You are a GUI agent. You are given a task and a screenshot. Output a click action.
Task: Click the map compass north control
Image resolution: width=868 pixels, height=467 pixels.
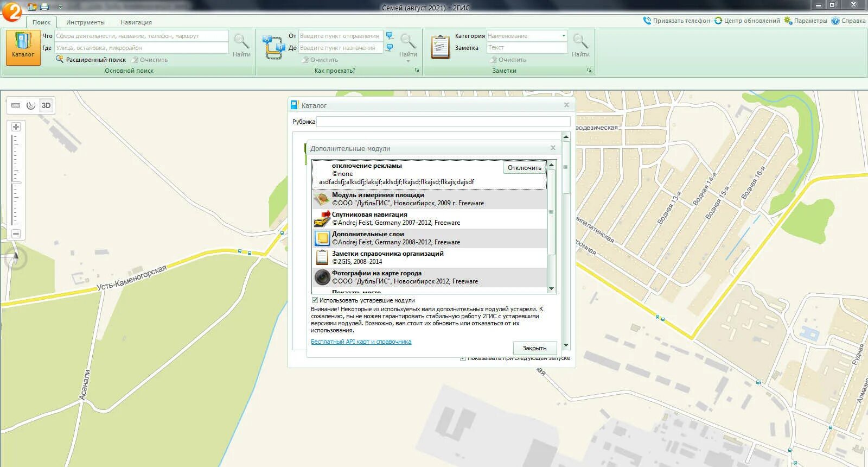(16, 258)
